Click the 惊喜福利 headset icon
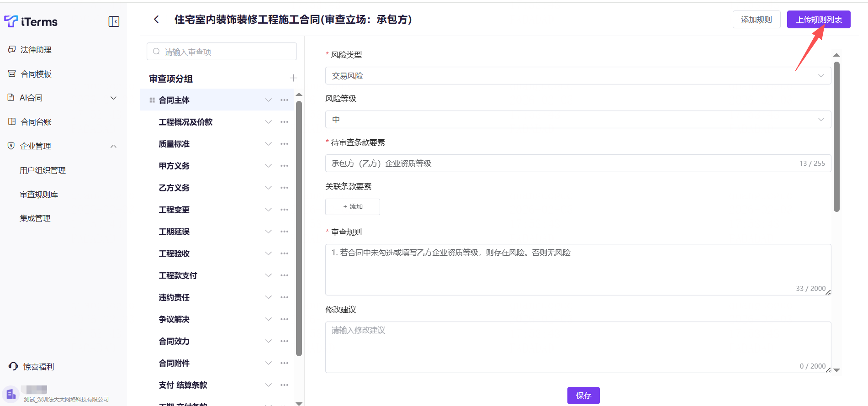868x406 pixels. click(13, 366)
